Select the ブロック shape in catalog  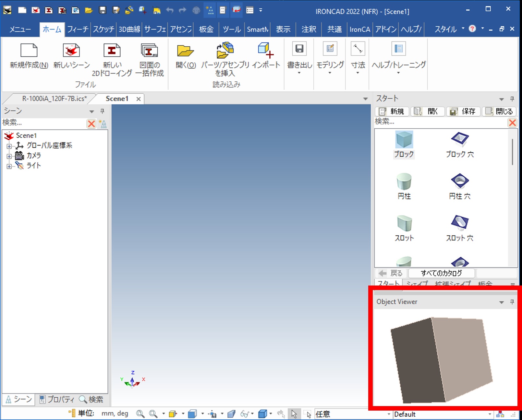coord(404,145)
